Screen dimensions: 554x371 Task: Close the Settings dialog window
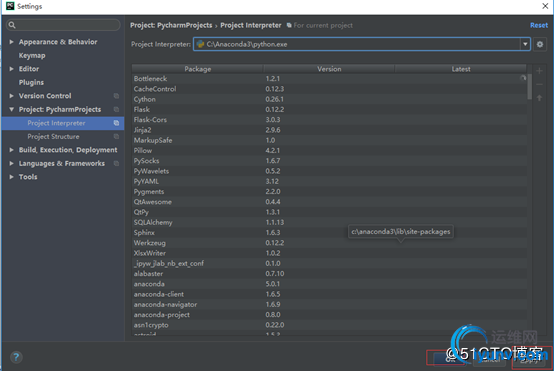click(545, 6)
